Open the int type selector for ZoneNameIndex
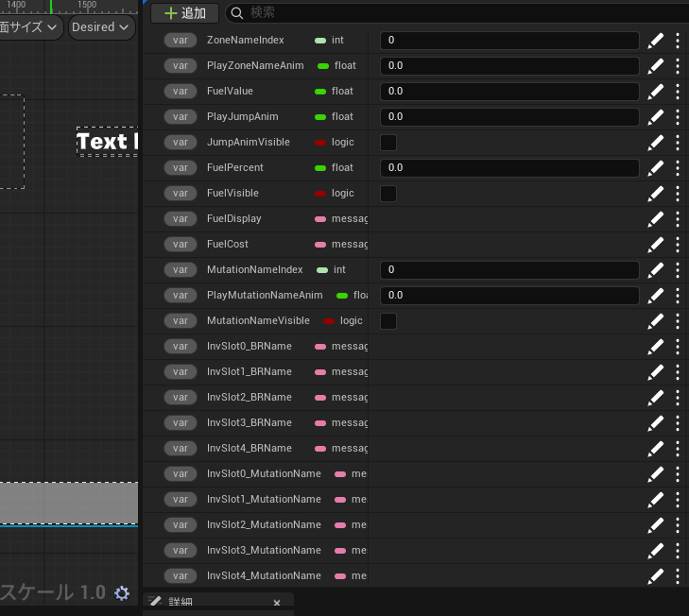 point(330,41)
